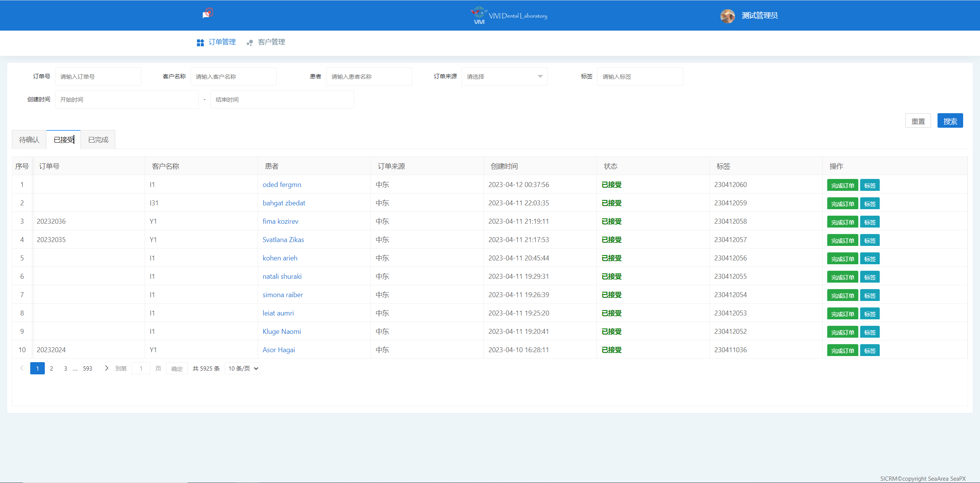980x483 pixels.
Task: Click 标签 button for fima kozirev
Action: [x=870, y=222]
